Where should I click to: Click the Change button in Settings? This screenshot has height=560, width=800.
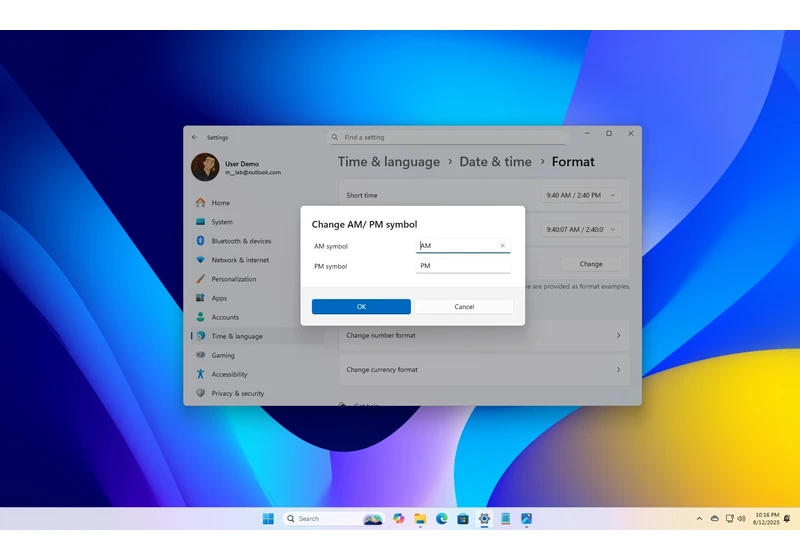point(591,264)
